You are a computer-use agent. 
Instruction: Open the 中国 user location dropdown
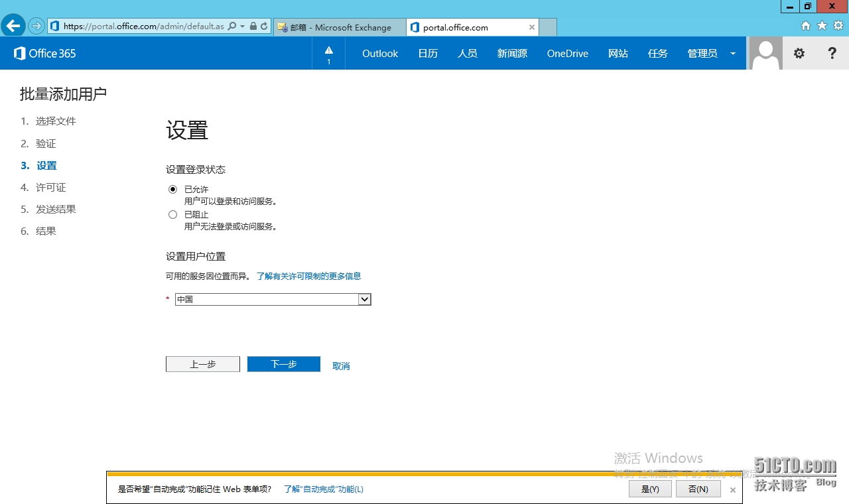pos(364,299)
